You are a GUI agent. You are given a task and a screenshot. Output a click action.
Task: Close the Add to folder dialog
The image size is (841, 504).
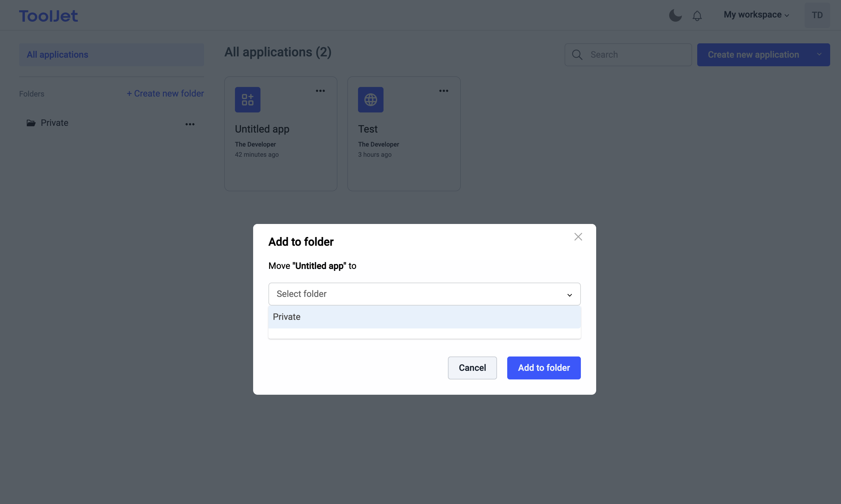(x=578, y=237)
